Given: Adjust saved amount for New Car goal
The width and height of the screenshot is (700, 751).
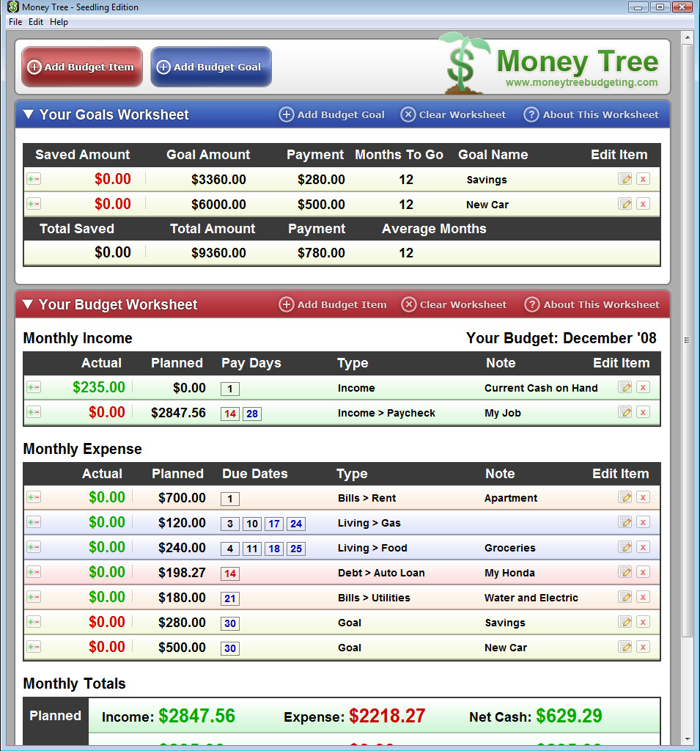Looking at the screenshot, I should point(34,204).
